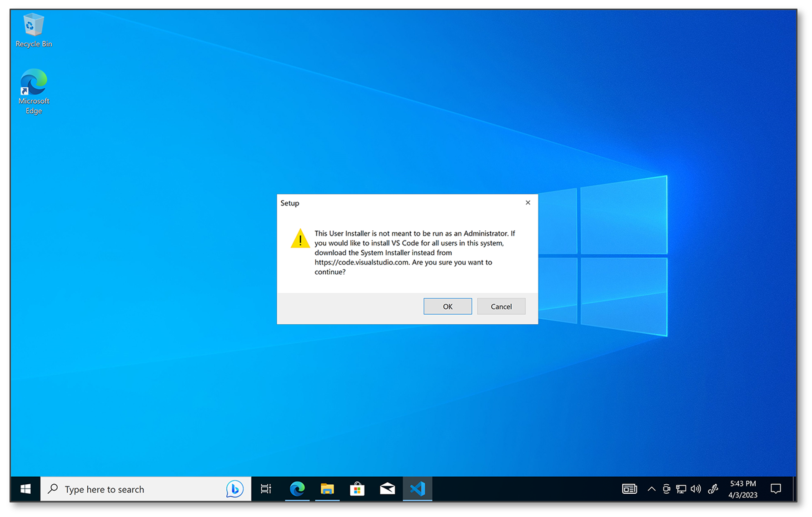Close the Setup dialog with the X
This screenshot has height=517, width=812.
point(528,203)
